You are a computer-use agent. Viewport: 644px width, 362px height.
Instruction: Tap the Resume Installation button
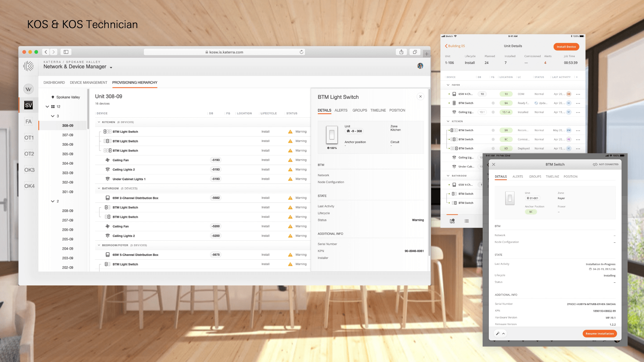click(x=600, y=334)
